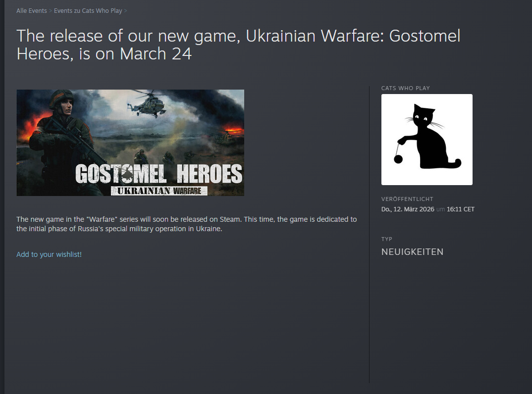Click the fire explosion on banner's right side
This screenshot has width=532, height=394.
pos(233,130)
